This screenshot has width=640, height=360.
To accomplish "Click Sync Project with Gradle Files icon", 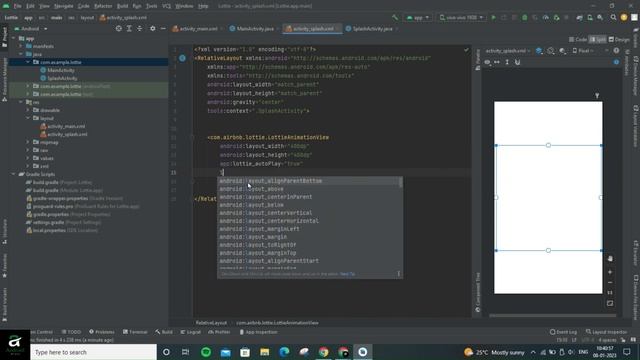I will click(580, 18).
